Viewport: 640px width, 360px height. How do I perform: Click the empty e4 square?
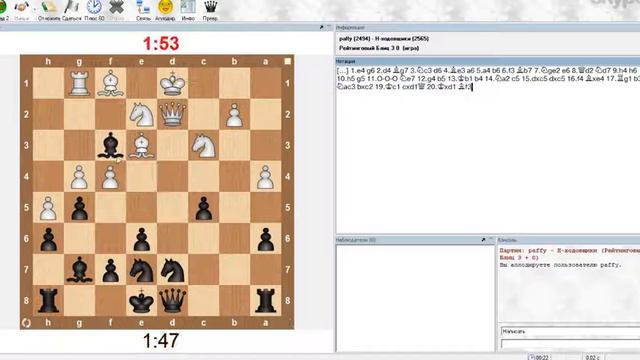141,176
